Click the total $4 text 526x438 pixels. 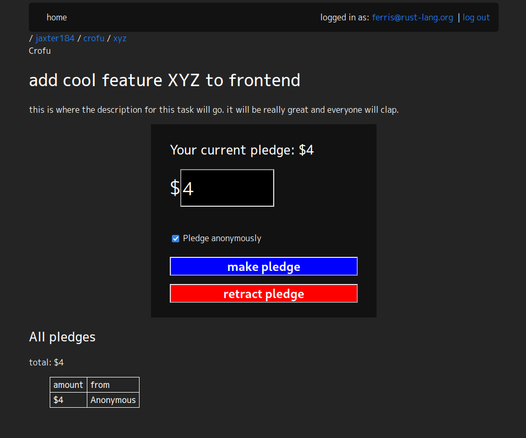pos(46,363)
